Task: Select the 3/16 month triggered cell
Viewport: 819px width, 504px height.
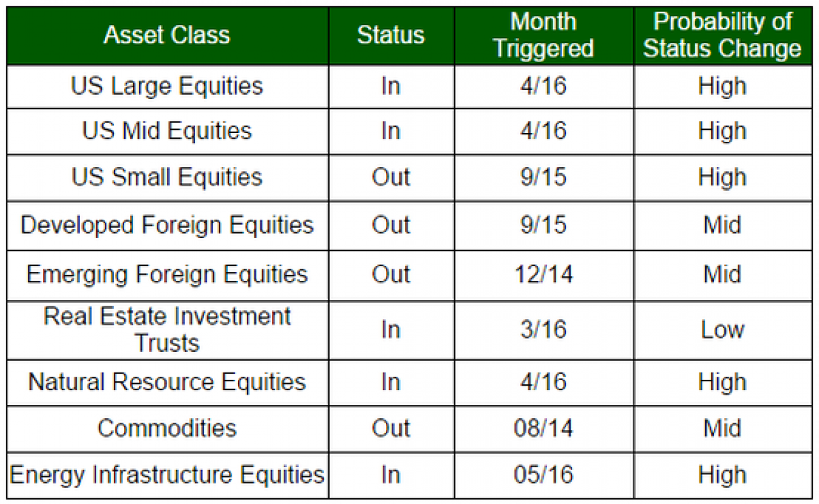Action: [x=544, y=330]
